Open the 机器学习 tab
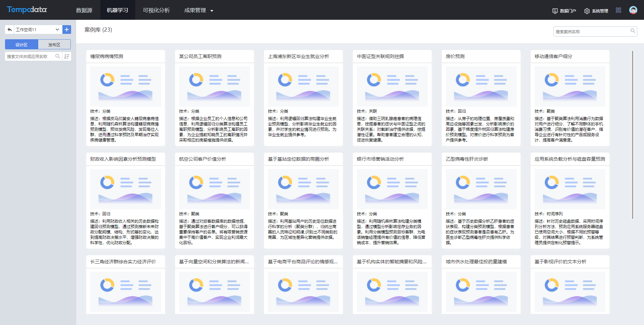 117,10
